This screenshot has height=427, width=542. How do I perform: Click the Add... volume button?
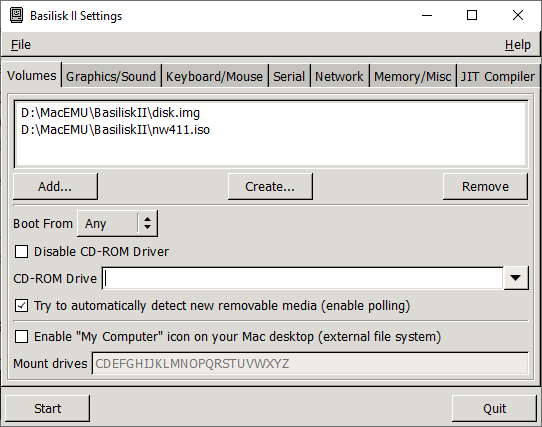tap(55, 186)
